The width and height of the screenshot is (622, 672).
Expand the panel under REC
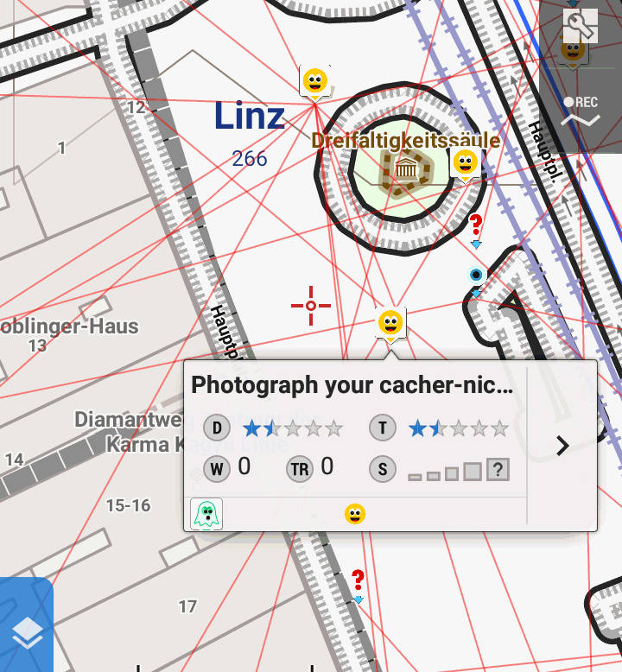(581, 120)
